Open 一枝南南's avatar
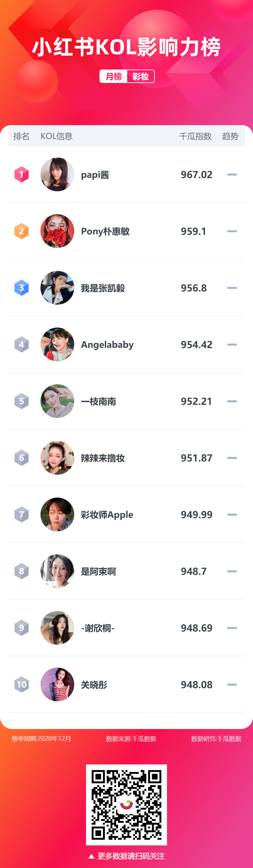The image size is (253, 868). tap(57, 401)
